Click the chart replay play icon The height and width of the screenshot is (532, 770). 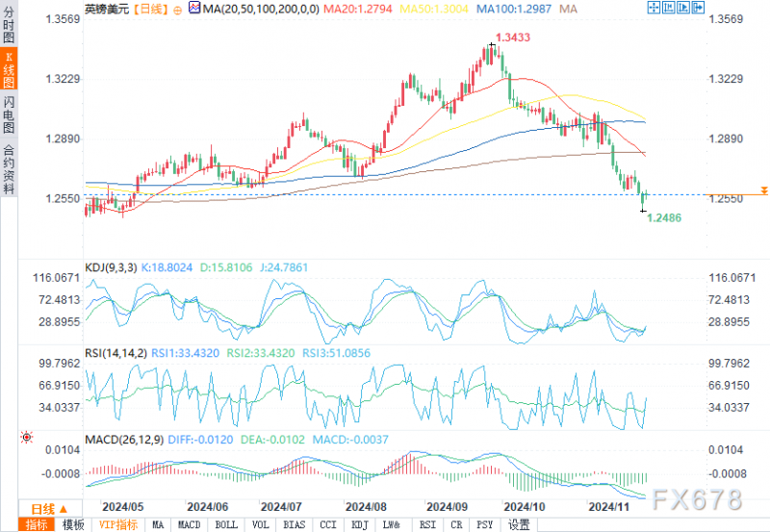[683, 8]
